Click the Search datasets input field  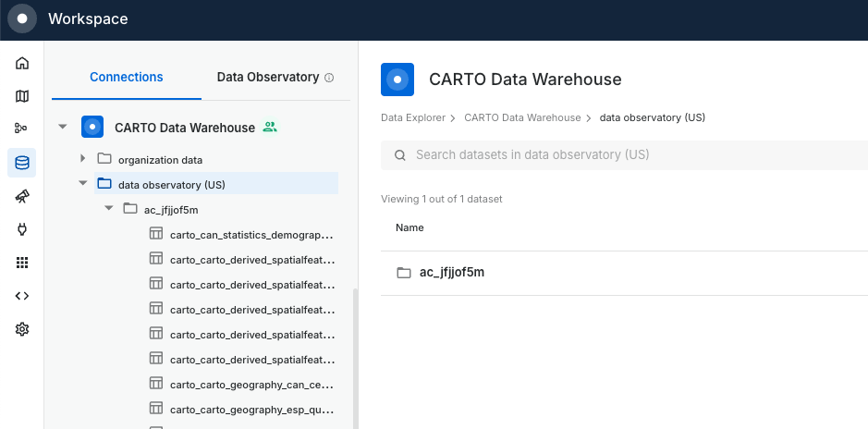point(629,155)
